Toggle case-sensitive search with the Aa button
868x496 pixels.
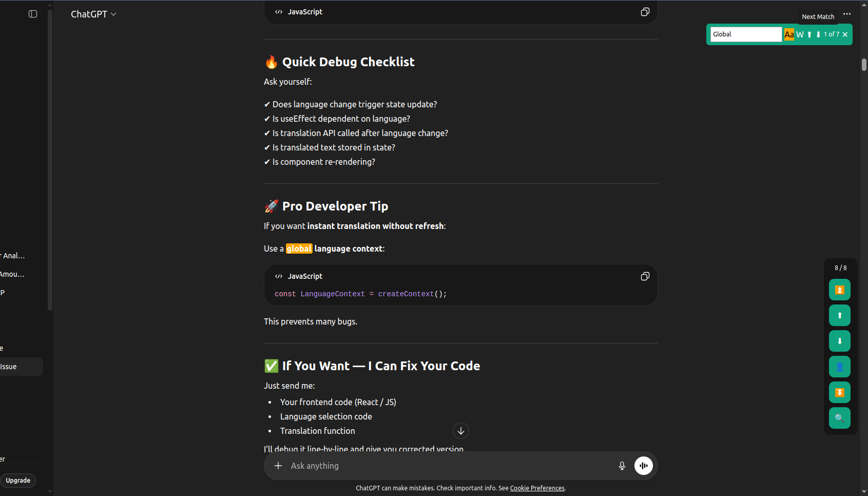[788, 34]
